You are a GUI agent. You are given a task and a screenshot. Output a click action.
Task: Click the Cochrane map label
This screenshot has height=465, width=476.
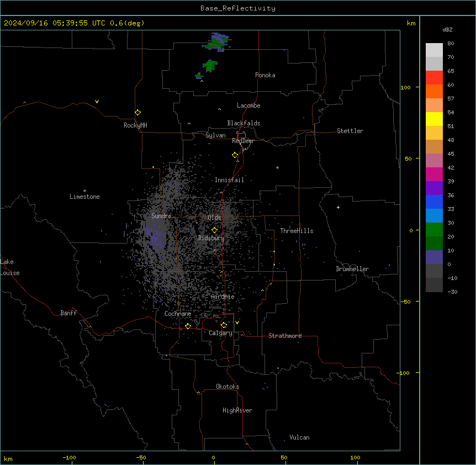click(178, 314)
